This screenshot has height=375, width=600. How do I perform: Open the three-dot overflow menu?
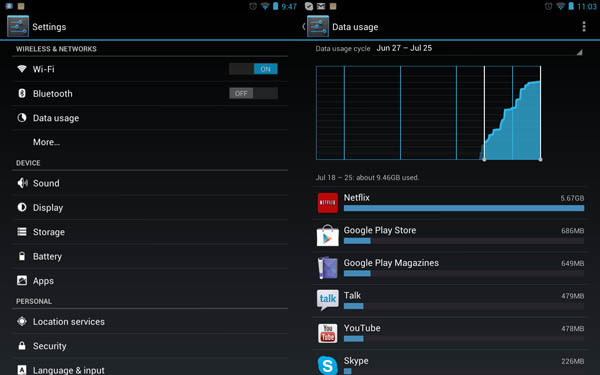[x=584, y=26]
